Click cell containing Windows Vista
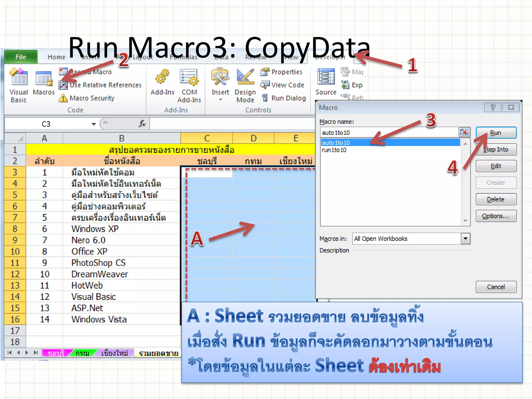This screenshot has height=399, width=532. pos(121,319)
